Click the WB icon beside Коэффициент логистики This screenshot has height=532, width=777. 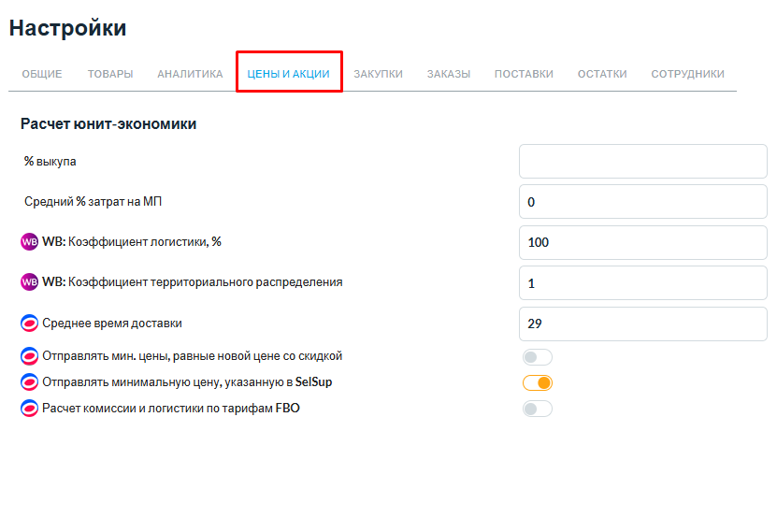(29, 242)
